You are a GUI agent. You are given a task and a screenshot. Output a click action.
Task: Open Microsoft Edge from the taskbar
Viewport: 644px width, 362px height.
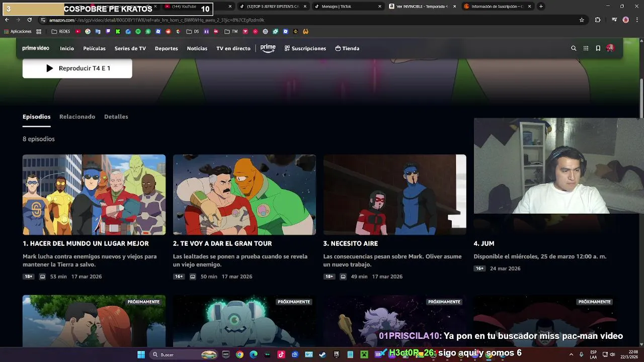coord(254,354)
